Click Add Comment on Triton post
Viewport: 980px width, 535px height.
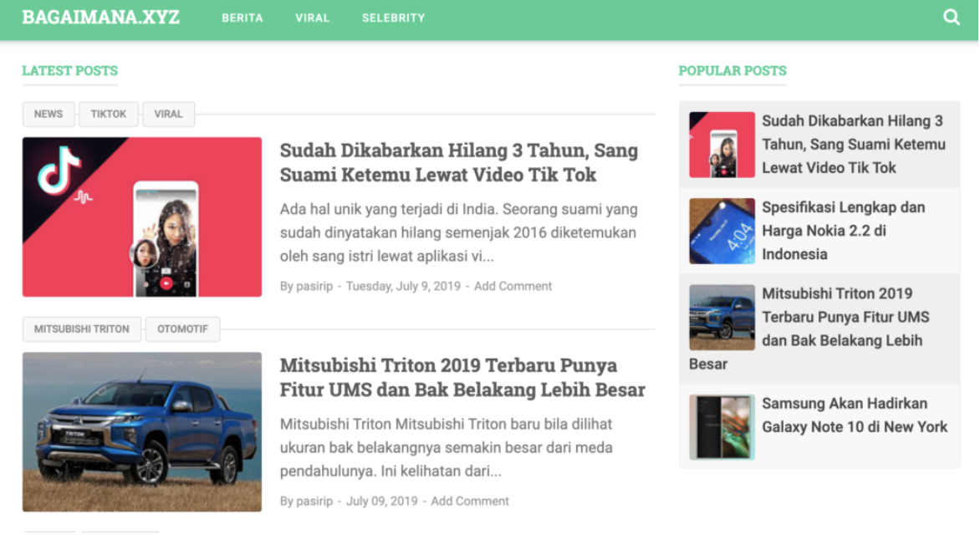[x=469, y=502]
